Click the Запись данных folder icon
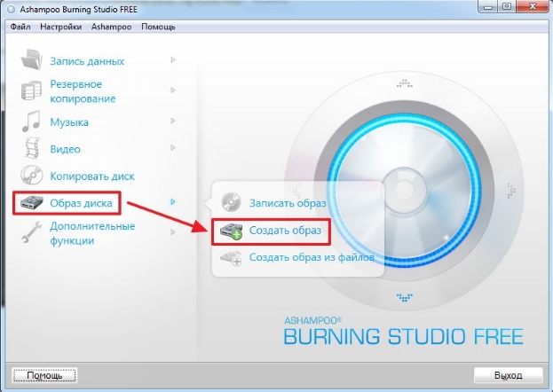 coord(32,59)
